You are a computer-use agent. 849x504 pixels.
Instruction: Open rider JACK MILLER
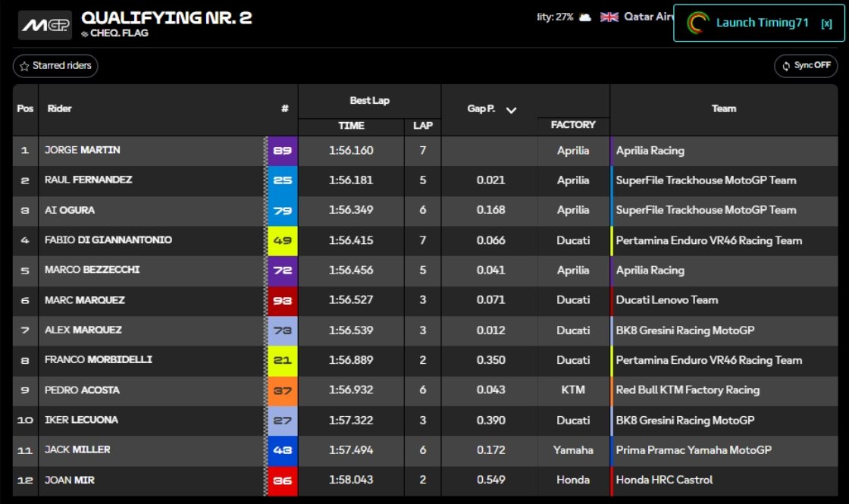pos(77,449)
